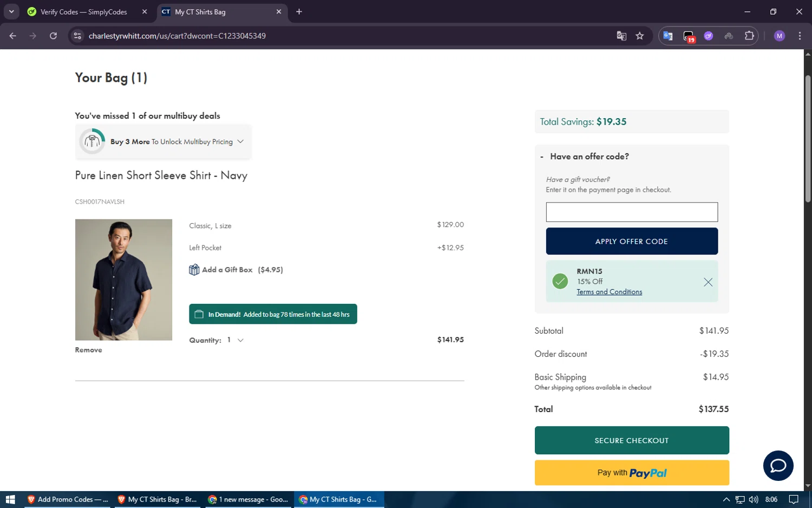Image resolution: width=812 pixels, height=508 pixels.
Task: Open the Pure Linen Short Sleeve Shirt title
Action: coord(161,175)
